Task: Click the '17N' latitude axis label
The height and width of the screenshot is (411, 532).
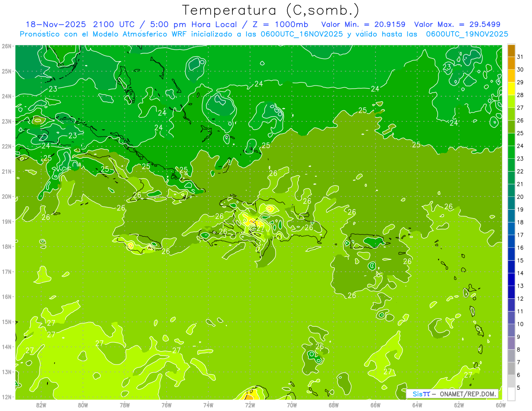Action: click(x=7, y=272)
